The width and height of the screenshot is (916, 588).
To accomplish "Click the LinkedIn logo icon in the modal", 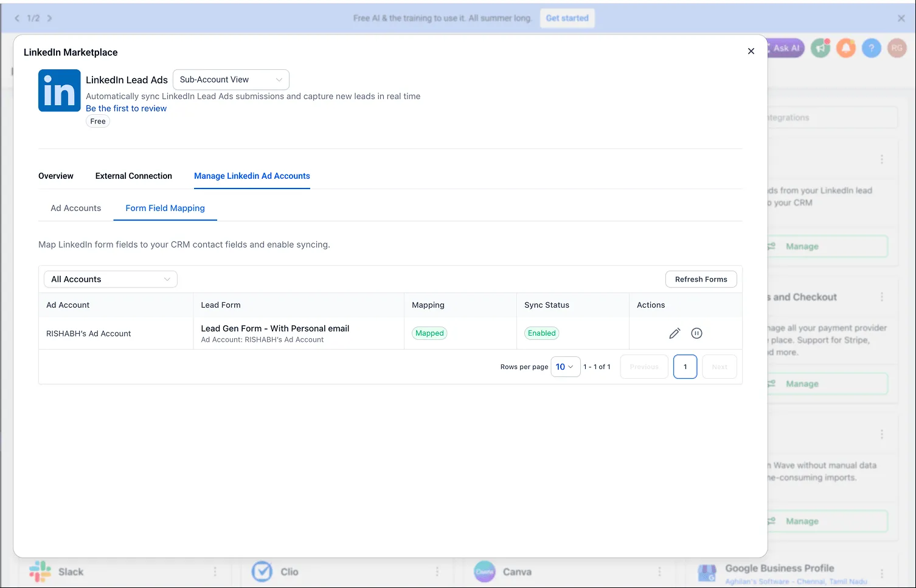I will (60, 91).
